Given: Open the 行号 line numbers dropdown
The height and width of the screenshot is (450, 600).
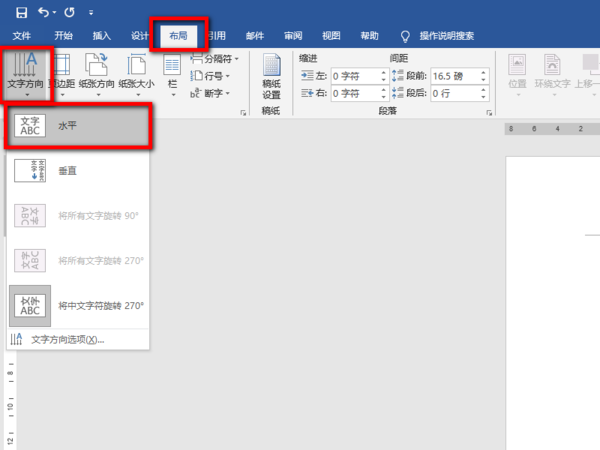Looking at the screenshot, I should tap(210, 76).
